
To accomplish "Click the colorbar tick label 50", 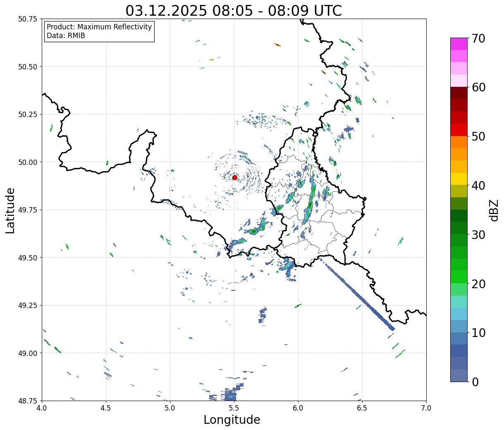I will pyautogui.click(x=478, y=136).
